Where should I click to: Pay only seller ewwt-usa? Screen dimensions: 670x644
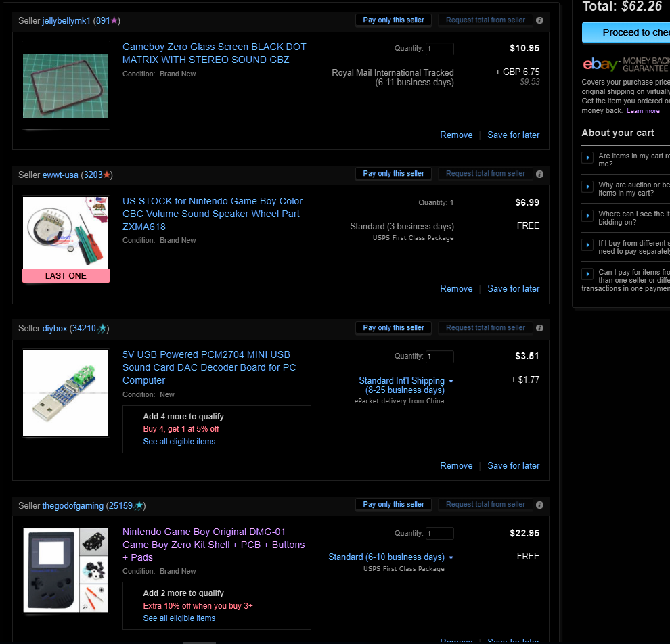pyautogui.click(x=393, y=173)
